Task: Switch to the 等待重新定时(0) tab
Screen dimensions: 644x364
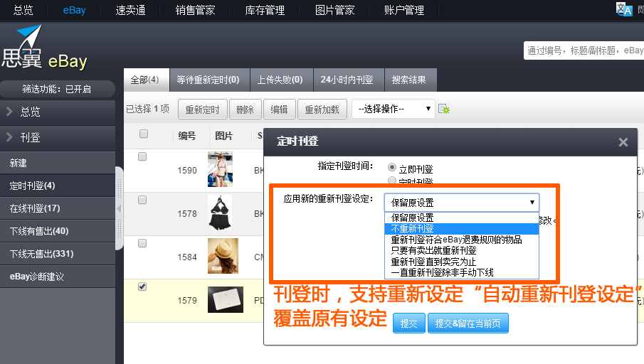Action: tap(209, 80)
